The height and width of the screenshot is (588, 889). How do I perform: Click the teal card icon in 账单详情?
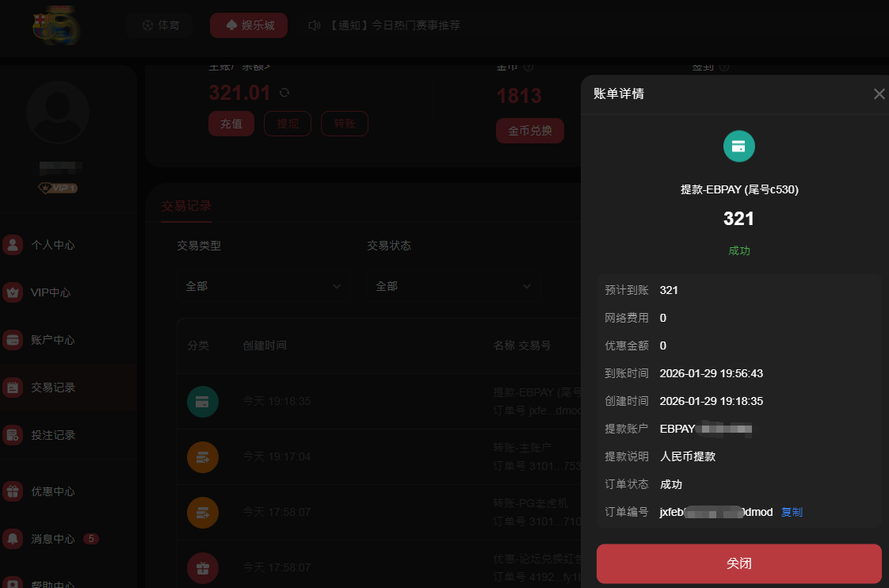[738, 146]
